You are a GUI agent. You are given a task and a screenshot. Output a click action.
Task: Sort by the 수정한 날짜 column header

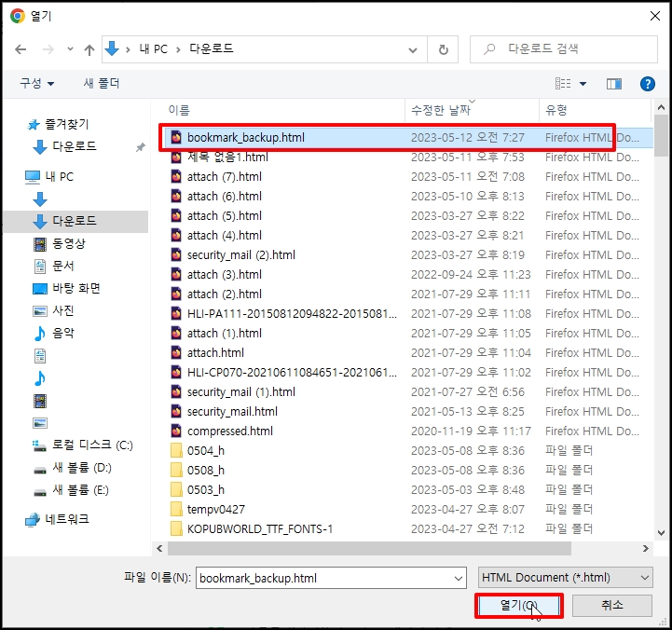(x=441, y=111)
